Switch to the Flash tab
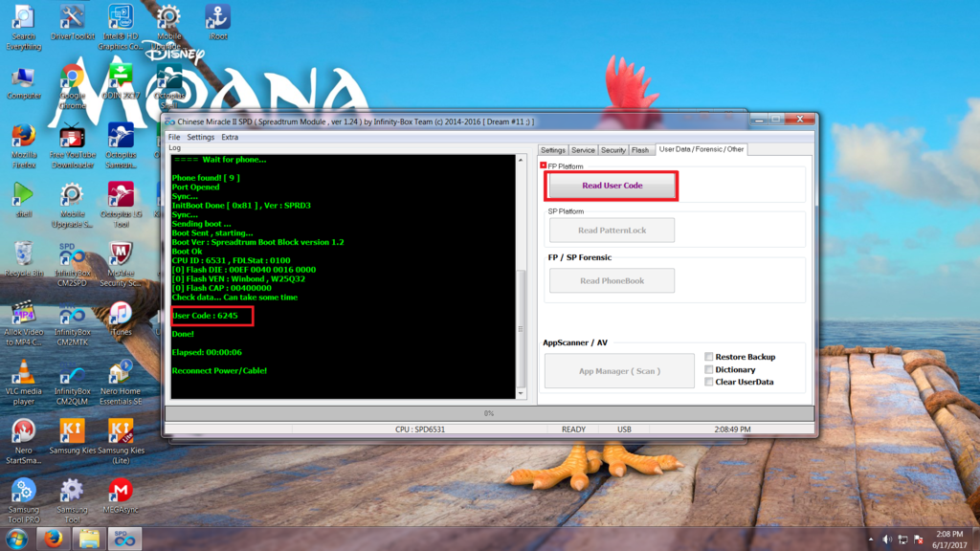This screenshot has width=980, height=551. pyautogui.click(x=640, y=150)
